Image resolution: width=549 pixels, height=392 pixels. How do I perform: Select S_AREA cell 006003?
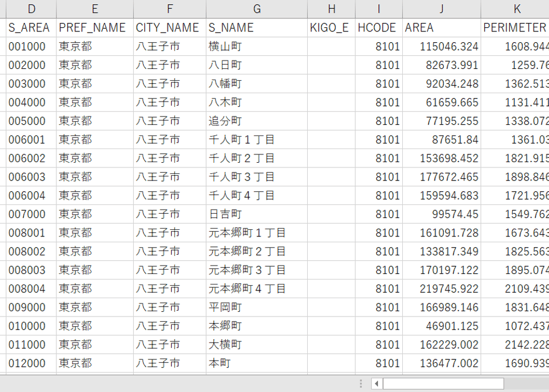[31, 177]
